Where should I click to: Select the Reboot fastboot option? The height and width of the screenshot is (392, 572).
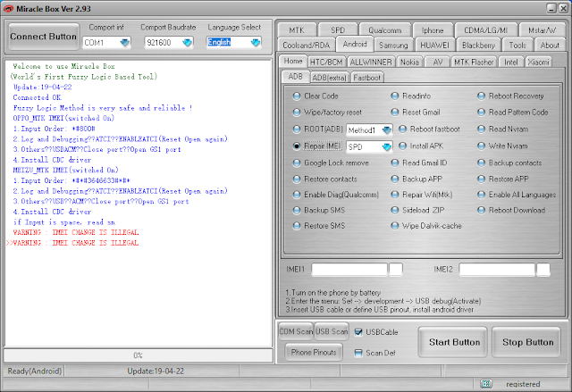tap(402, 129)
